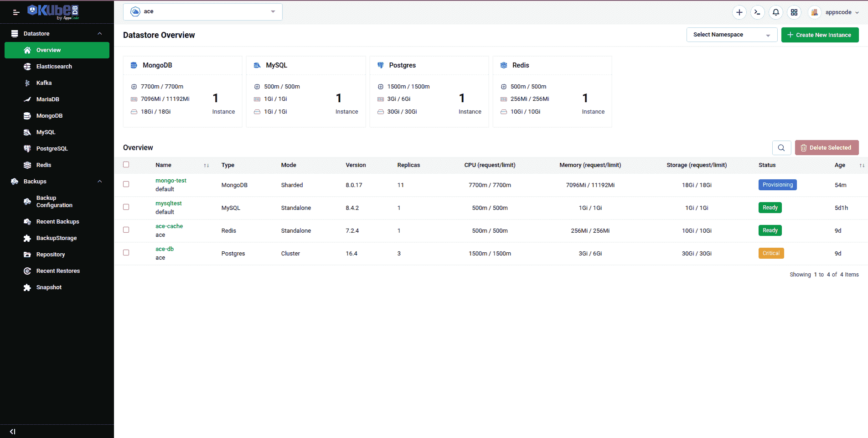Click the Kafka sidebar icon
The image size is (868, 438).
[27, 83]
